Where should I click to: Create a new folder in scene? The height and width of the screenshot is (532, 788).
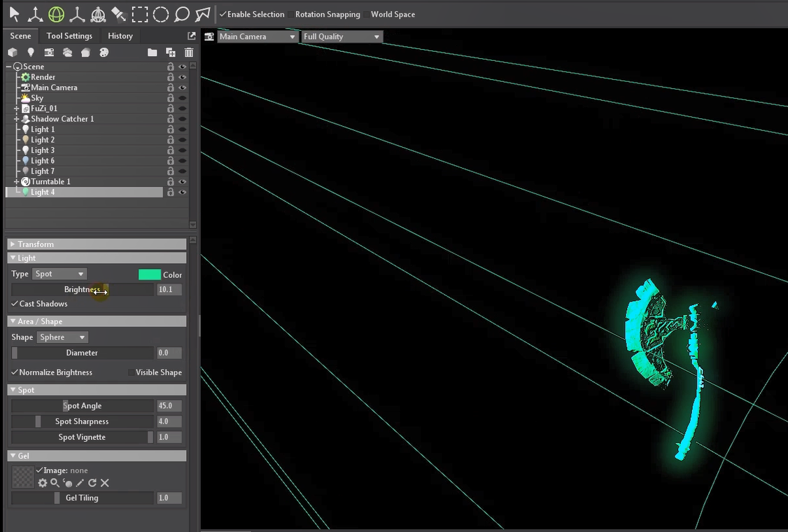[x=152, y=52]
